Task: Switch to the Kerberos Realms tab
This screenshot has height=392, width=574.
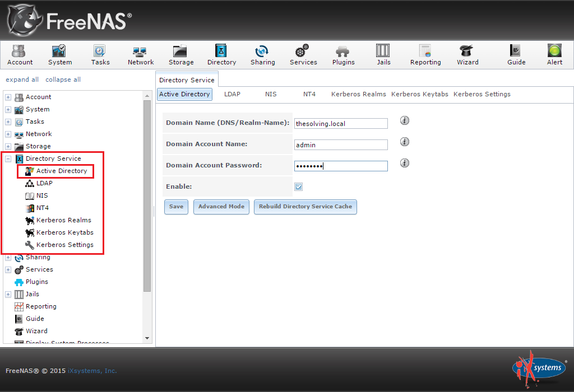Action: click(358, 94)
